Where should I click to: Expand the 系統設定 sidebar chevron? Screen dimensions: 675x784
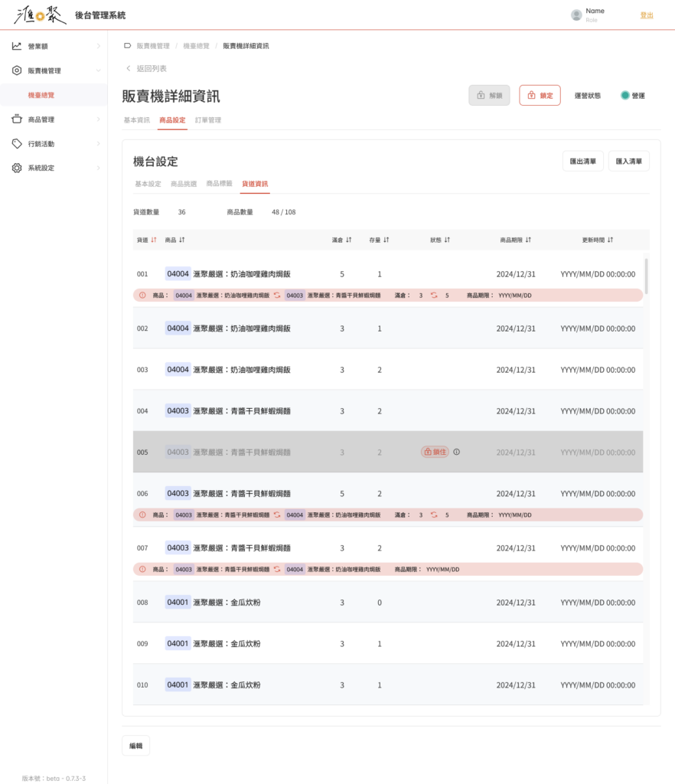pos(98,168)
